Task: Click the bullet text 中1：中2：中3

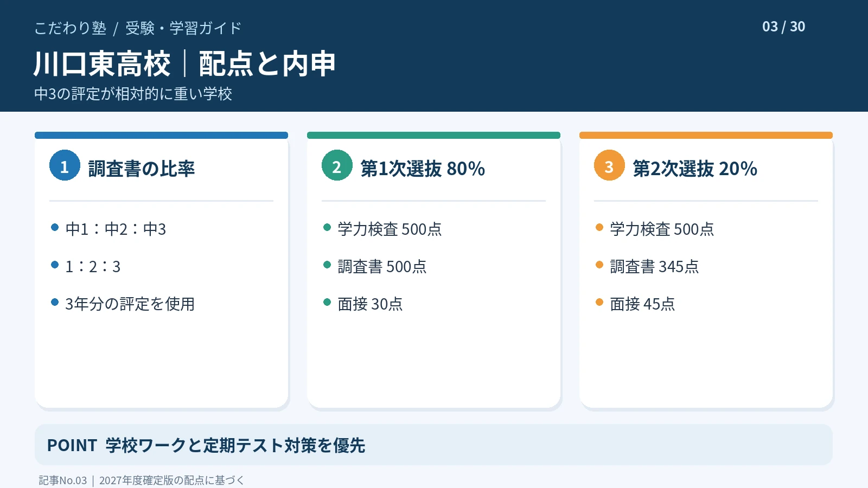Action: pos(116,229)
